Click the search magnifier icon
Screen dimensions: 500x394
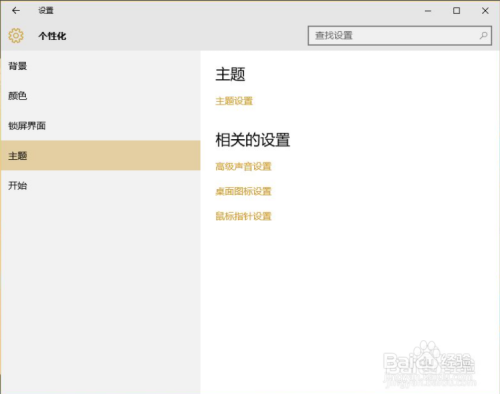483,35
